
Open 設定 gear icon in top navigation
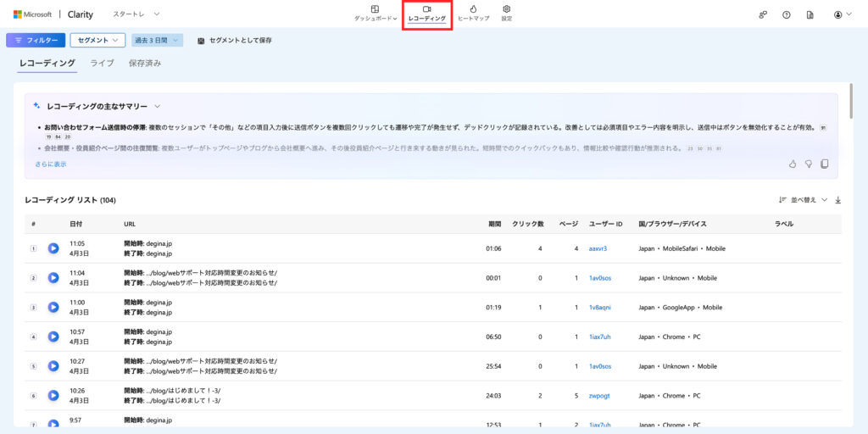pyautogui.click(x=506, y=9)
